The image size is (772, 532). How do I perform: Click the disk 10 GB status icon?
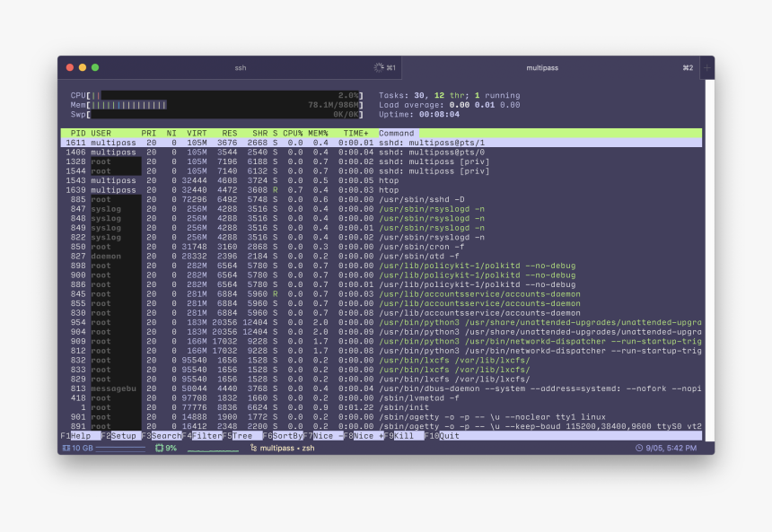(x=66, y=448)
